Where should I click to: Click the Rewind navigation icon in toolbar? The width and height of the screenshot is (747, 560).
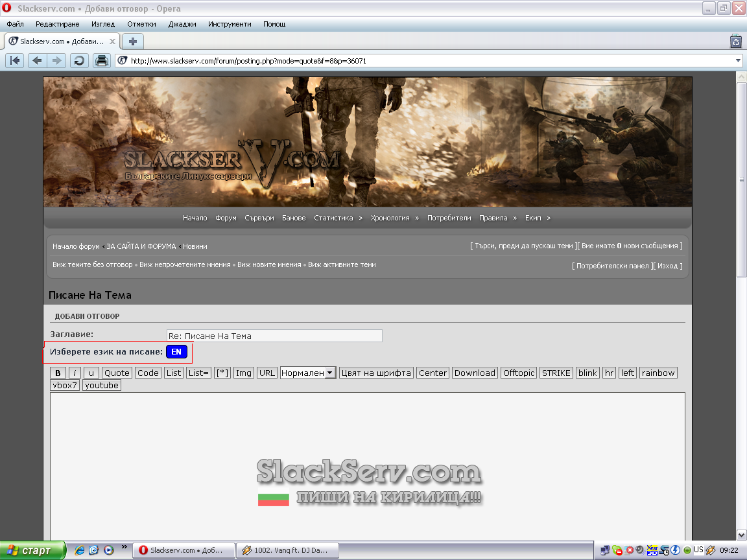click(15, 60)
